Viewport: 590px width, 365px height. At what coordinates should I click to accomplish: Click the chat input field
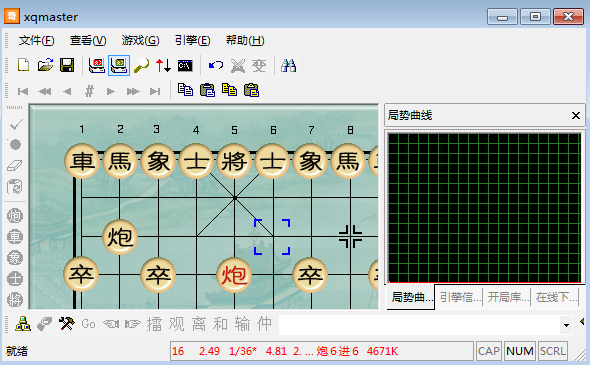(420, 325)
